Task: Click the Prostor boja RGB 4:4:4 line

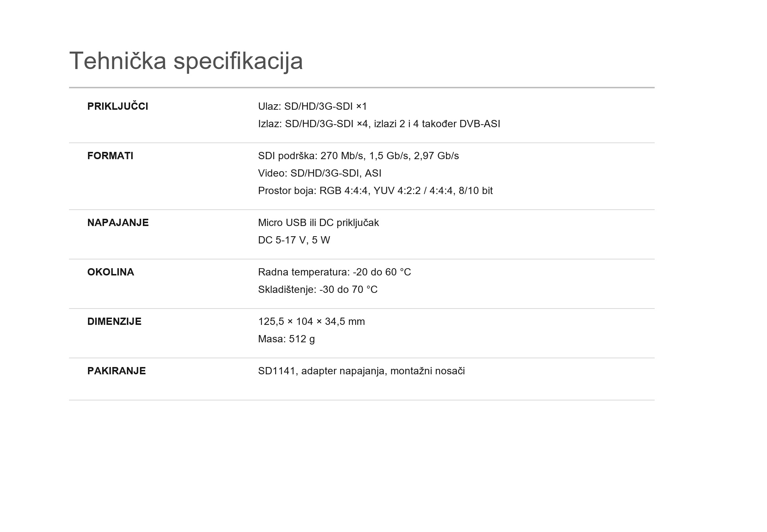Action: (x=375, y=191)
